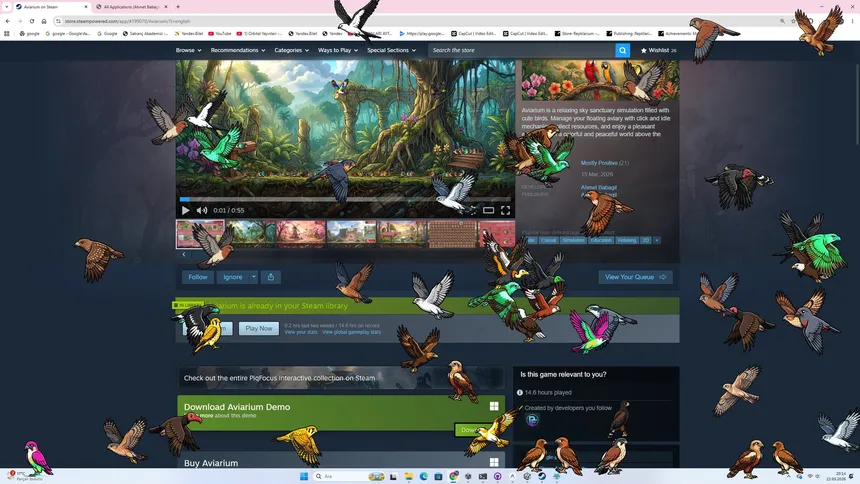Expand more tags with plus button

point(657,240)
